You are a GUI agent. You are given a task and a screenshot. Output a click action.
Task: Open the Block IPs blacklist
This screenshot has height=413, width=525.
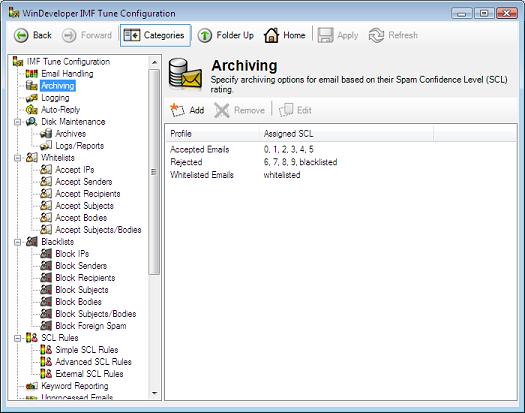72,254
